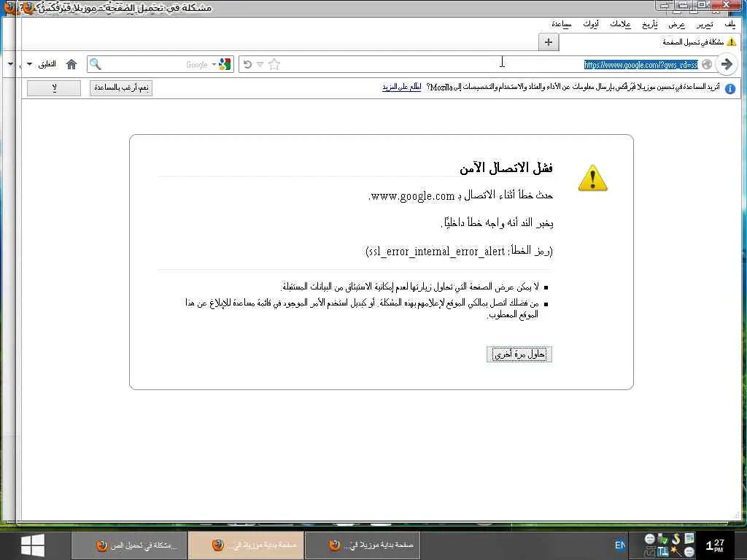Reload the page with the circular arrow icon
The width and height of the screenshot is (747, 560).
(x=247, y=64)
